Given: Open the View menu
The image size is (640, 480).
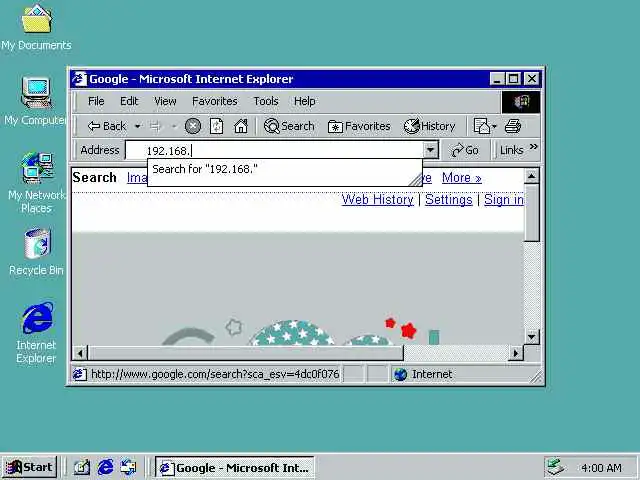Looking at the screenshot, I should point(165,101).
